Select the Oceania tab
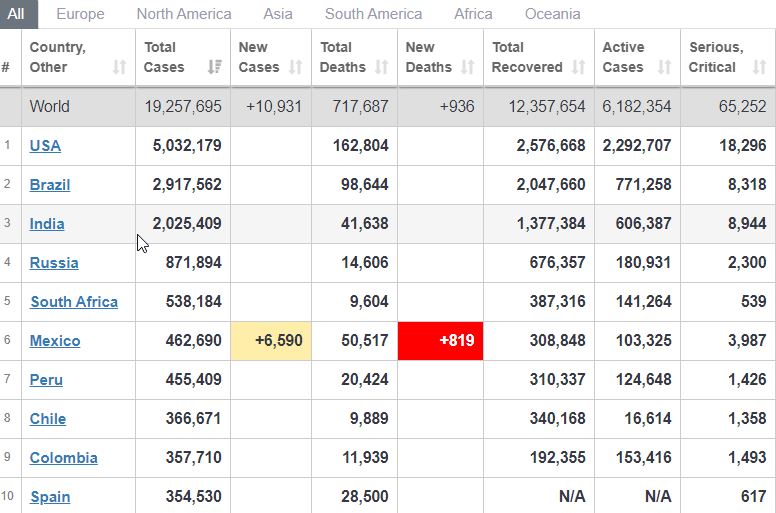The image size is (776, 513). click(552, 14)
